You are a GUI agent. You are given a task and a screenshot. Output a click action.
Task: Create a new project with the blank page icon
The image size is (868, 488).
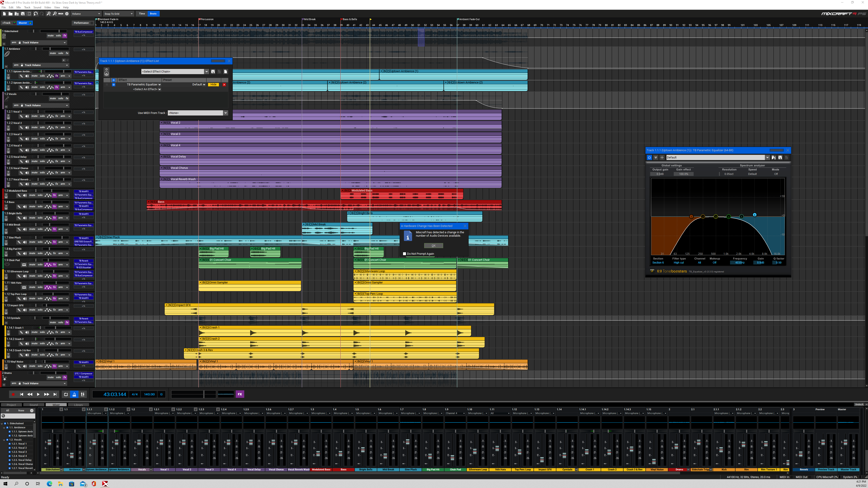coord(4,14)
